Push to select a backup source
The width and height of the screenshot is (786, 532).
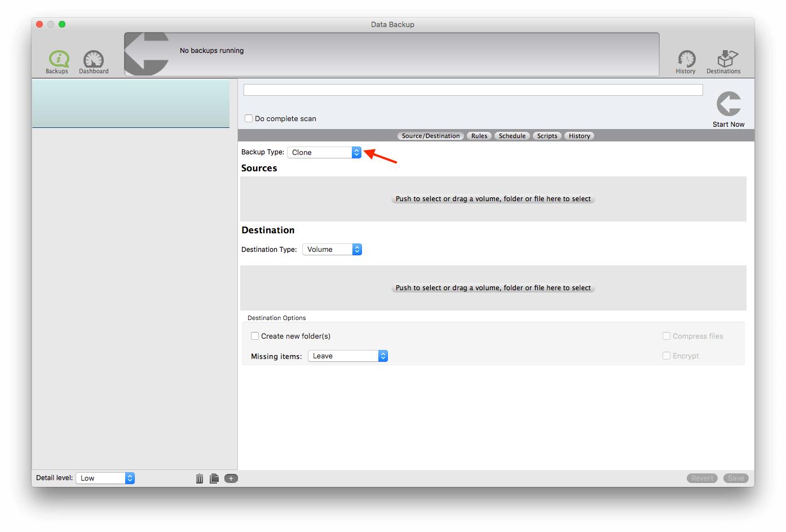tap(492, 199)
